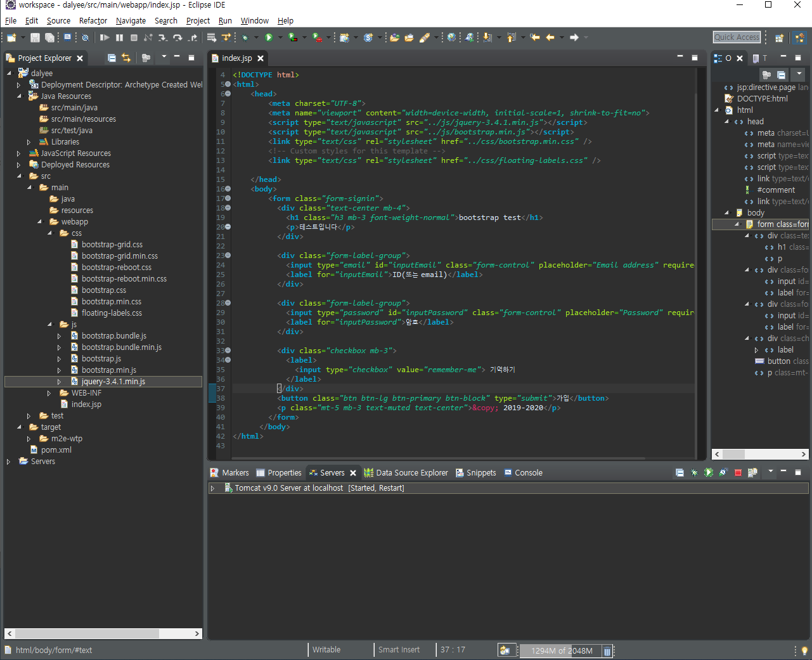Open the File menu
This screenshot has width=812, height=660.
pyautogui.click(x=11, y=21)
